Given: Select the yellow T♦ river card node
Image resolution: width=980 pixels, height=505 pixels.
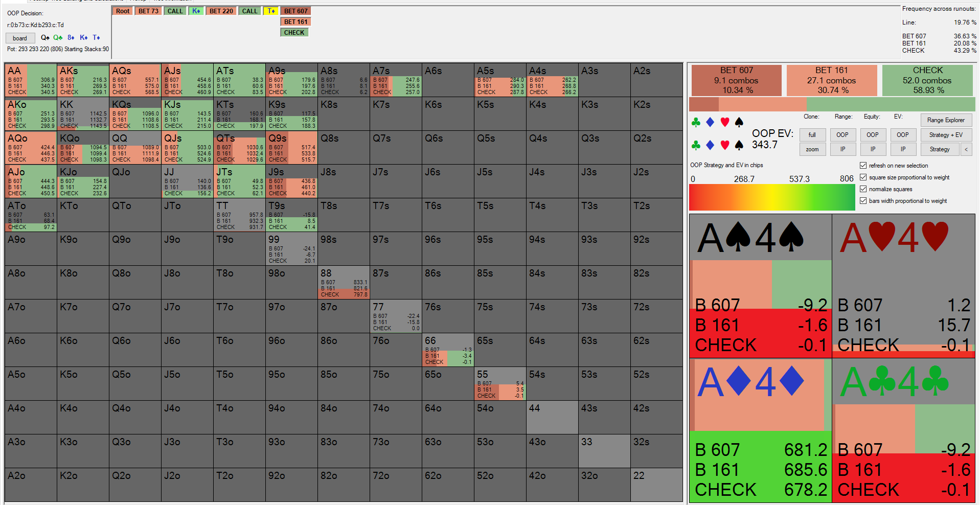Looking at the screenshot, I should 271,11.
